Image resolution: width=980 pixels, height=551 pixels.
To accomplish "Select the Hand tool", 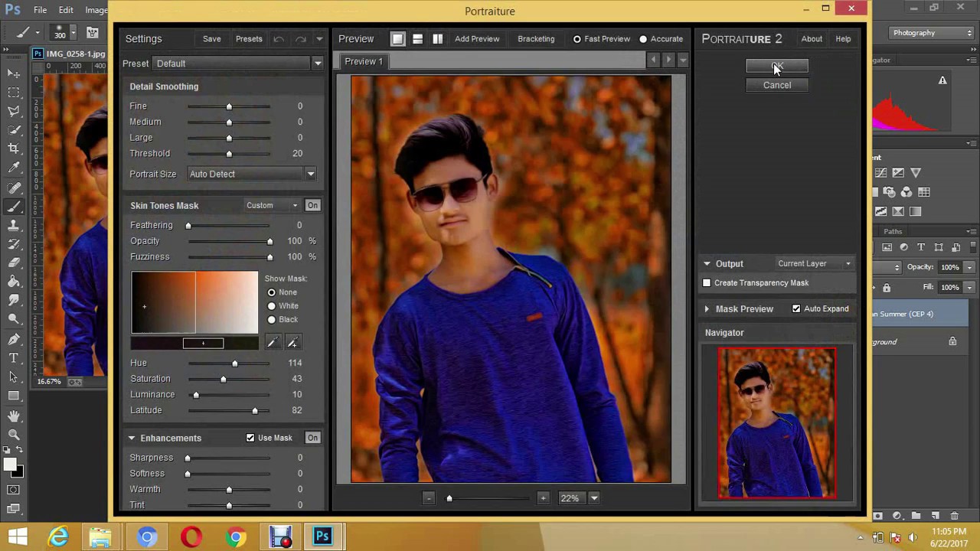I will [x=14, y=416].
